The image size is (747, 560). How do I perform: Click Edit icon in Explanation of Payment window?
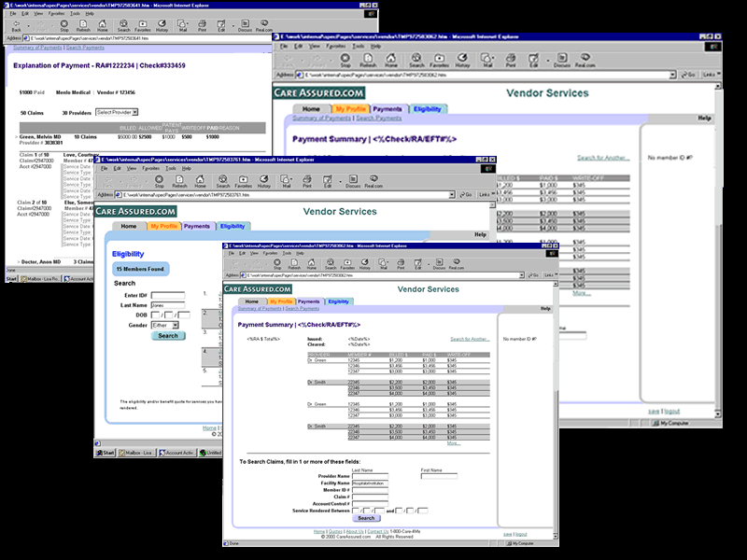pyautogui.click(x=221, y=26)
